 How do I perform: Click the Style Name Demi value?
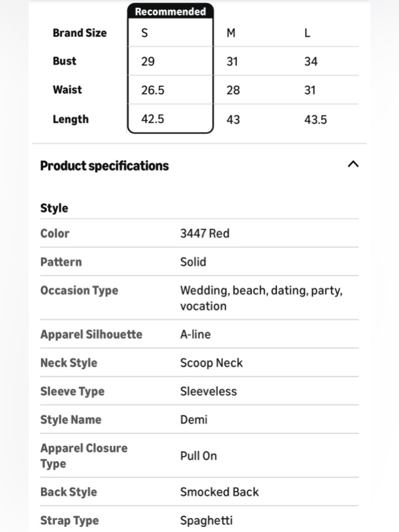click(x=194, y=419)
